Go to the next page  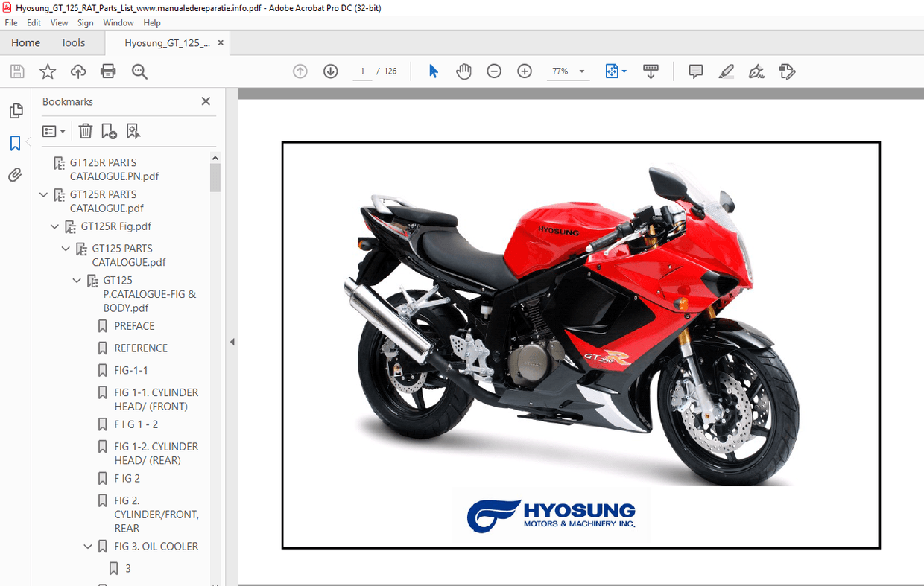[x=330, y=71]
